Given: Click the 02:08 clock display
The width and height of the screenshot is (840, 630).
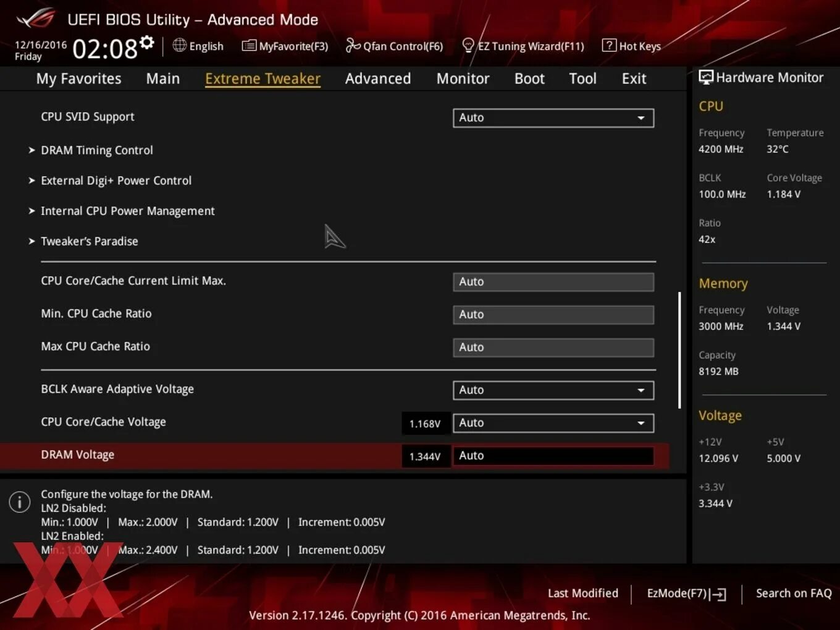Looking at the screenshot, I should click(x=105, y=48).
